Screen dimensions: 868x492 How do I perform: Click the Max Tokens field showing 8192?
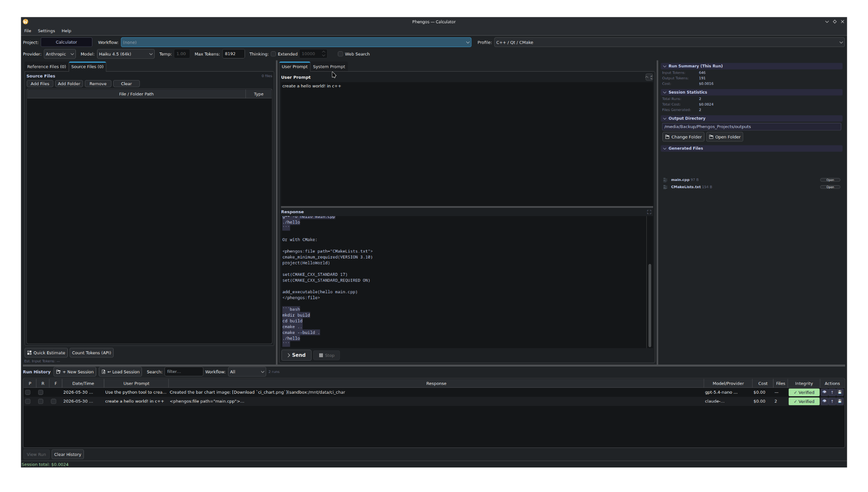point(234,54)
